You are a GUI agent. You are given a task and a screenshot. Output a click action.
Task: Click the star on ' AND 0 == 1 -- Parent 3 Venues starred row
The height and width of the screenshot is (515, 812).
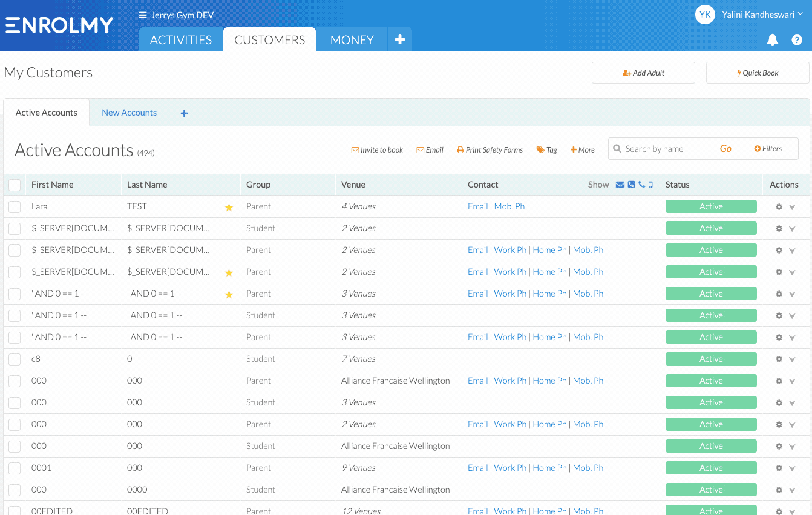click(x=229, y=294)
